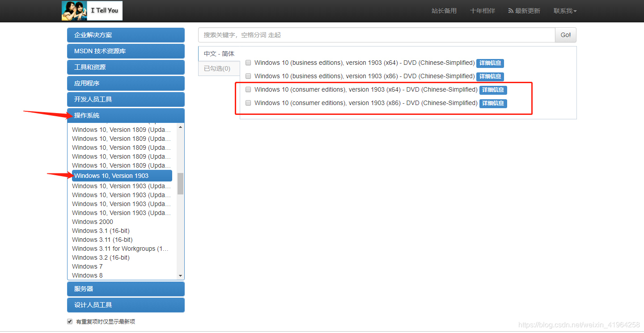
Task: Check the consumer editions 1903 (x86) box
Action: pyautogui.click(x=248, y=103)
